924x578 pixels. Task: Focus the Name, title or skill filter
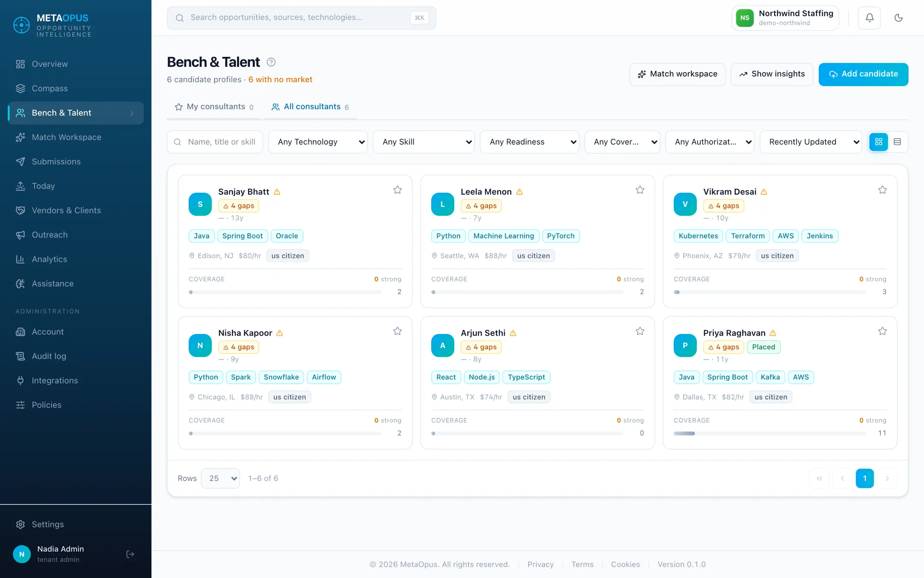[x=215, y=142]
